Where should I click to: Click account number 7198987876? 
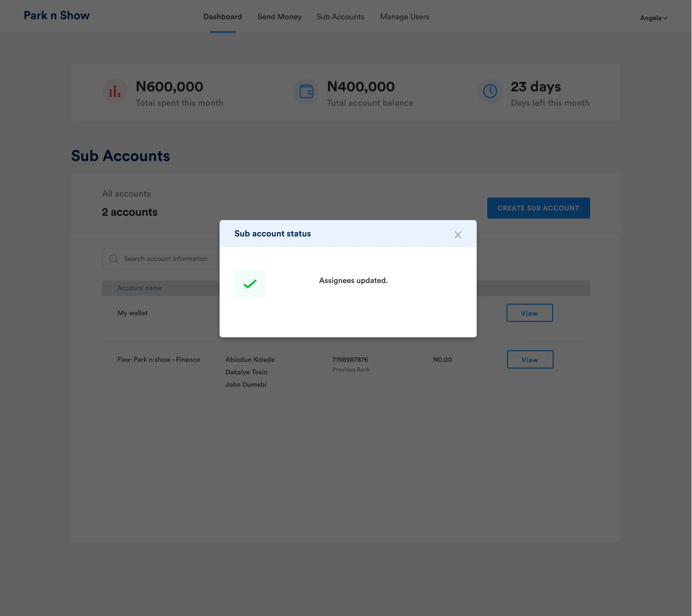(350, 359)
